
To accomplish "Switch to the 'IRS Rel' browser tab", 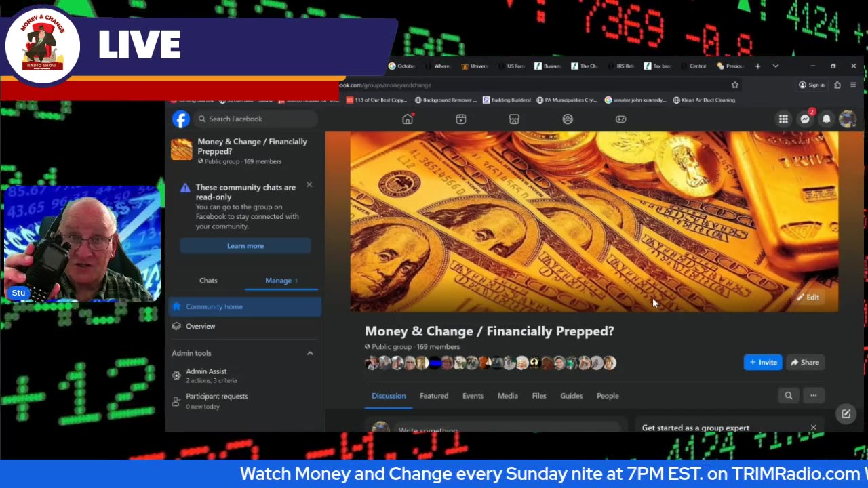I will click(x=621, y=66).
